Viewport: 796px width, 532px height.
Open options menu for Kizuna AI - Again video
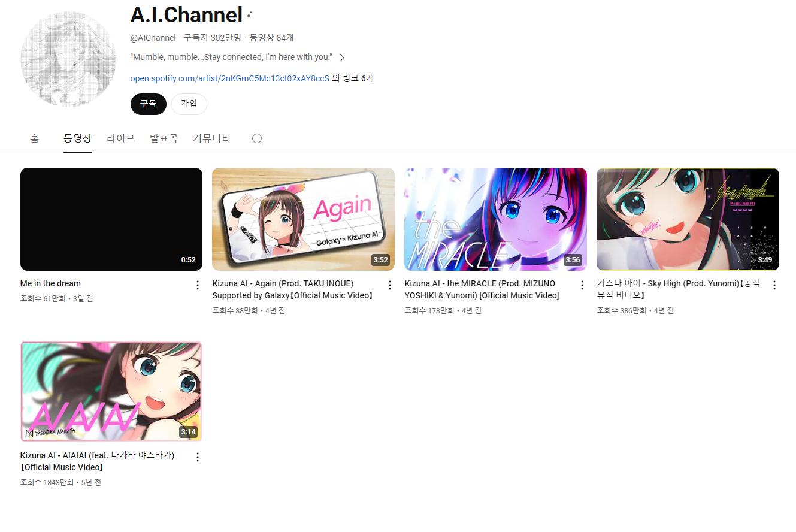pyautogui.click(x=390, y=285)
